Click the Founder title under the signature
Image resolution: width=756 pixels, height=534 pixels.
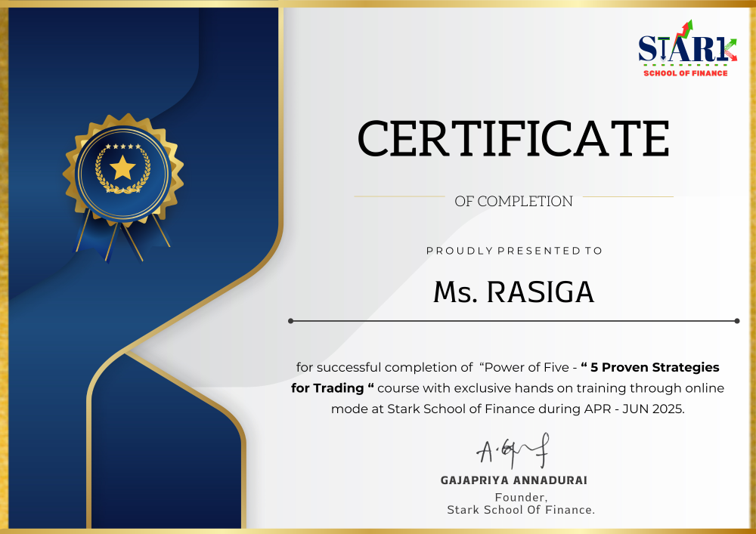point(521,497)
